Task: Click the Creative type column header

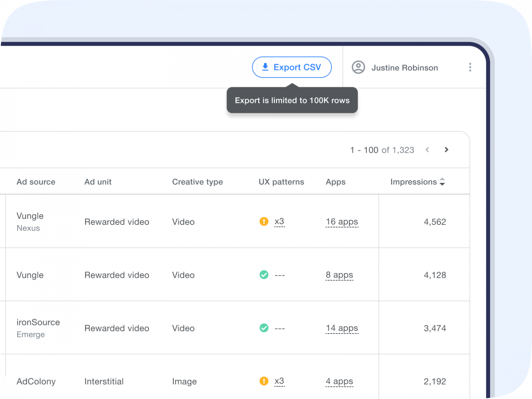Action: pyautogui.click(x=197, y=181)
